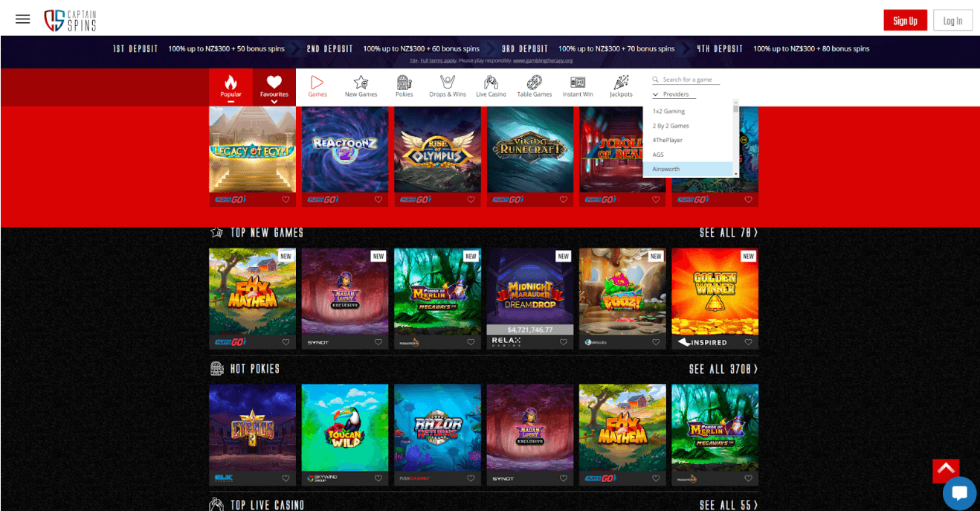This screenshot has width=980, height=511.
Task: Click Relax Gaming logo under Midnight Marauder
Action: [x=506, y=342]
